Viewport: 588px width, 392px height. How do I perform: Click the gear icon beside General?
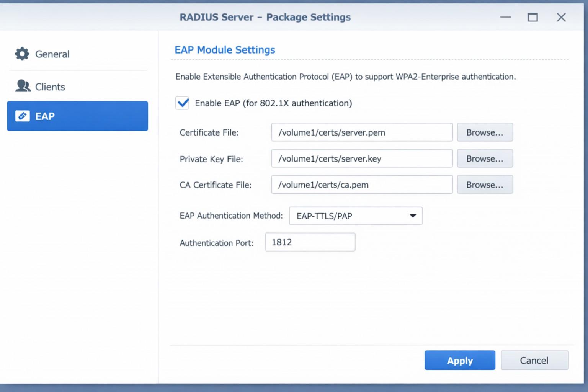point(22,54)
